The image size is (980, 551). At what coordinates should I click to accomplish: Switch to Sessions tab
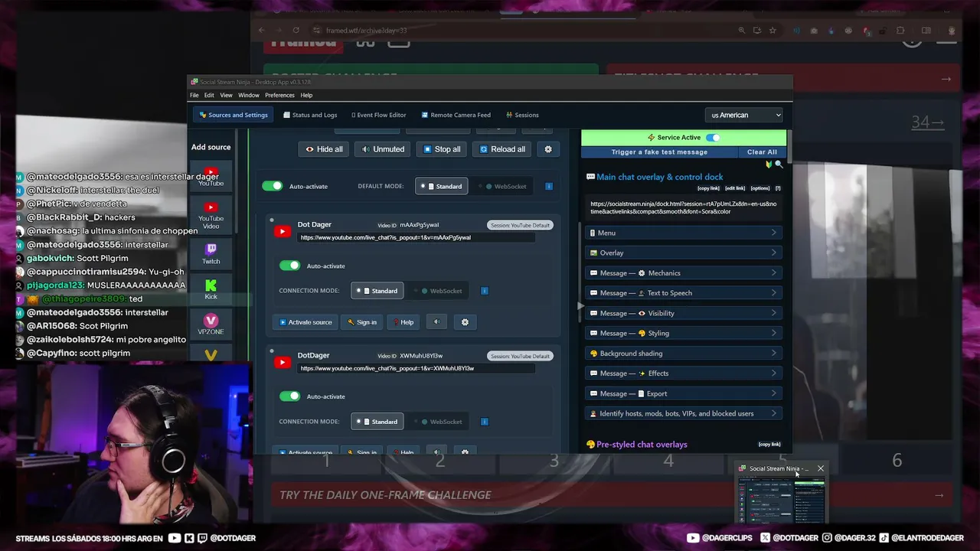click(522, 116)
